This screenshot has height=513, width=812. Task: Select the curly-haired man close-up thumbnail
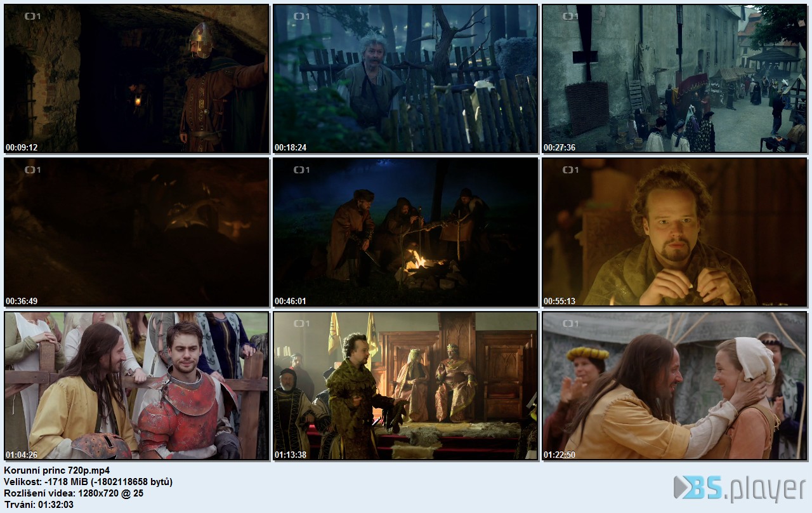tap(674, 232)
